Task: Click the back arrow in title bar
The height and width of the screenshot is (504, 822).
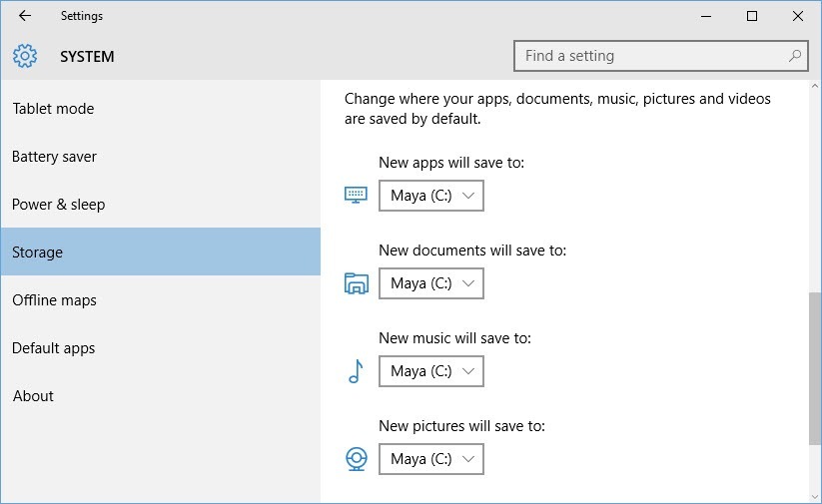Action: pyautogui.click(x=25, y=16)
